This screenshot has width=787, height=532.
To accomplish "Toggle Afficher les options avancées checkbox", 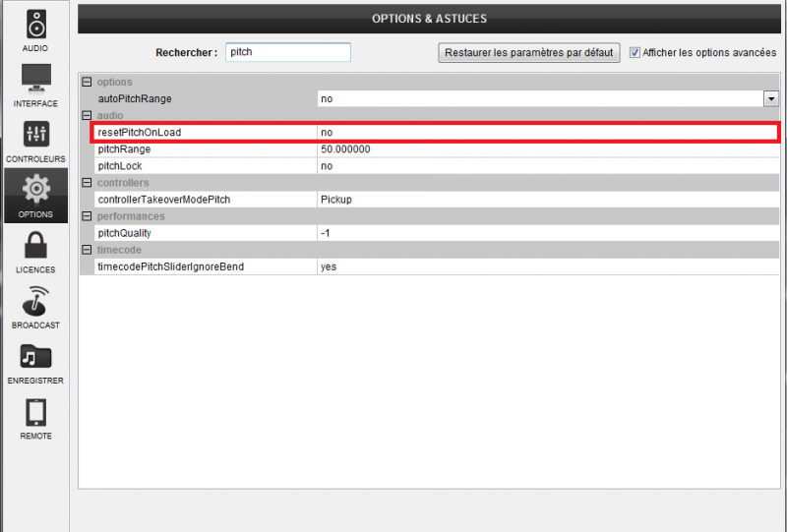I will click(x=635, y=52).
